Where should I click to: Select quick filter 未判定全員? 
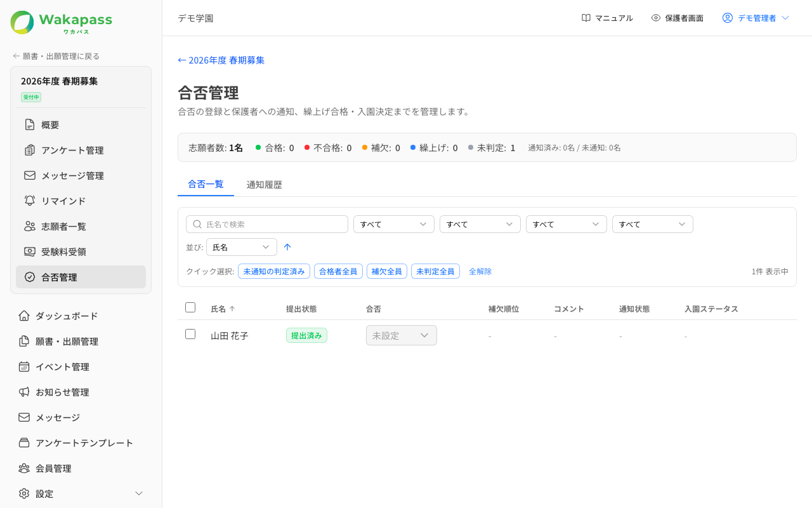point(435,271)
